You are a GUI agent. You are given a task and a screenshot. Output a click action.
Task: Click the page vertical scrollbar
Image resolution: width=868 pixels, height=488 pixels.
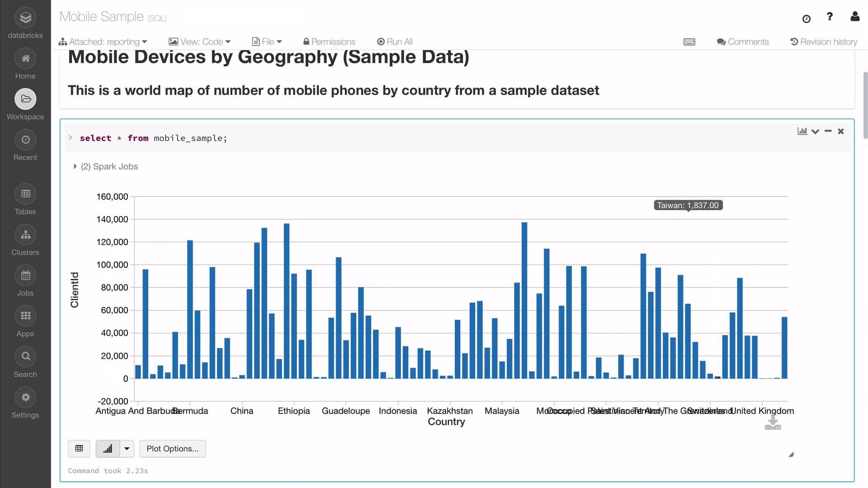click(865, 105)
